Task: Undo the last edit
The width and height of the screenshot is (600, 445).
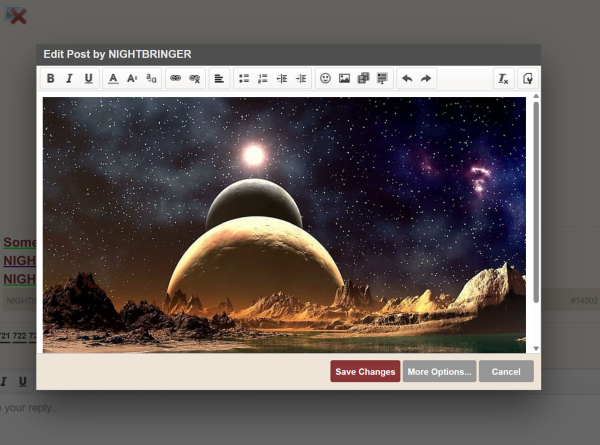Action: click(407, 79)
